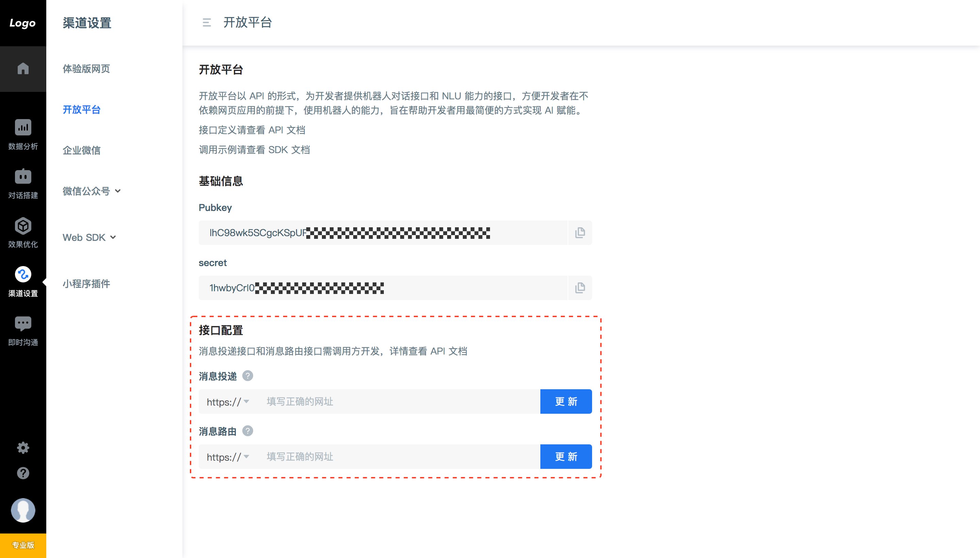Open the SDK 文档 link
This screenshot has width=980, height=558.
289,149
